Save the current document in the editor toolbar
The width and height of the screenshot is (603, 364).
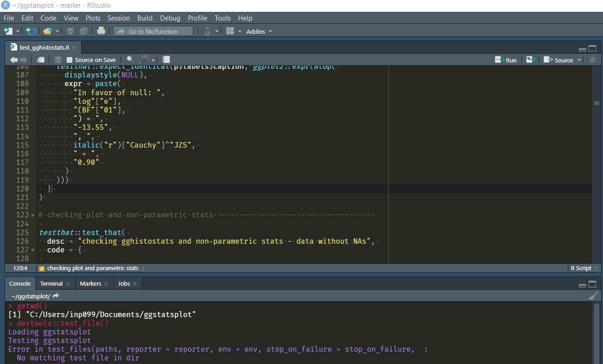pos(58,60)
